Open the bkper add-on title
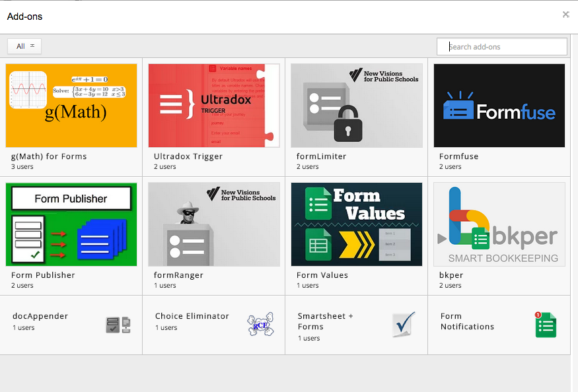This screenshot has height=392, width=578. click(x=451, y=275)
